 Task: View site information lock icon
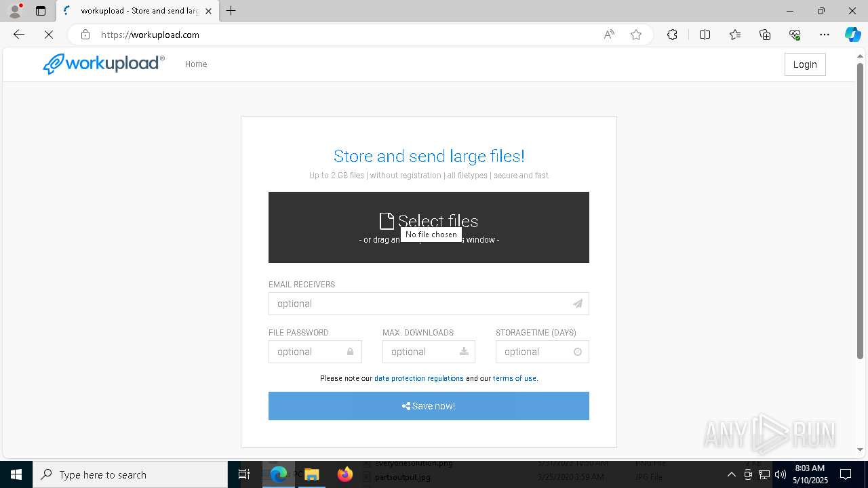click(x=85, y=35)
